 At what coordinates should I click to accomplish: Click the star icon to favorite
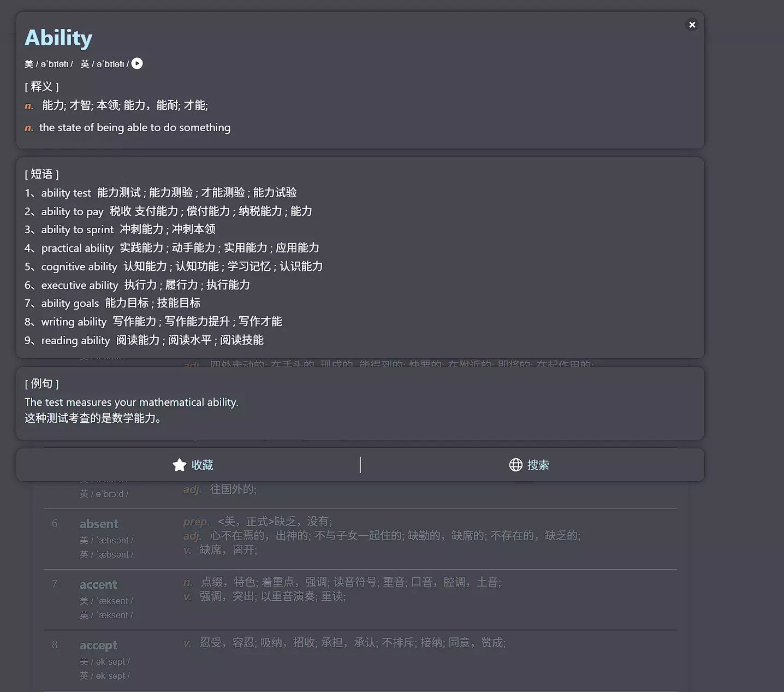180,465
